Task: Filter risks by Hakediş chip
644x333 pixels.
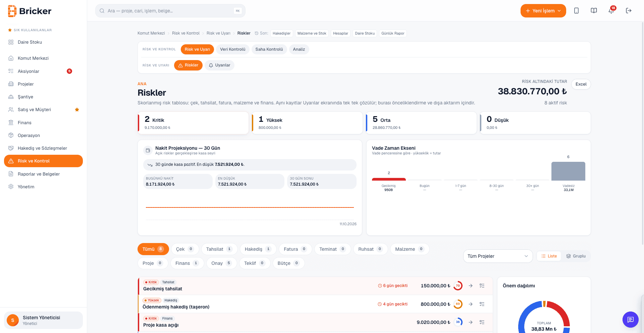Action: [x=258, y=249]
